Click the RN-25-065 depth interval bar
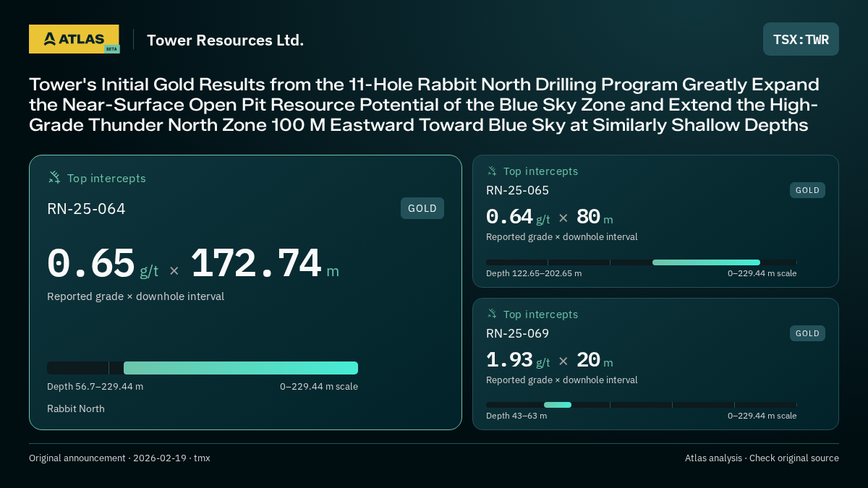Image resolution: width=868 pixels, height=488 pixels. click(x=641, y=262)
